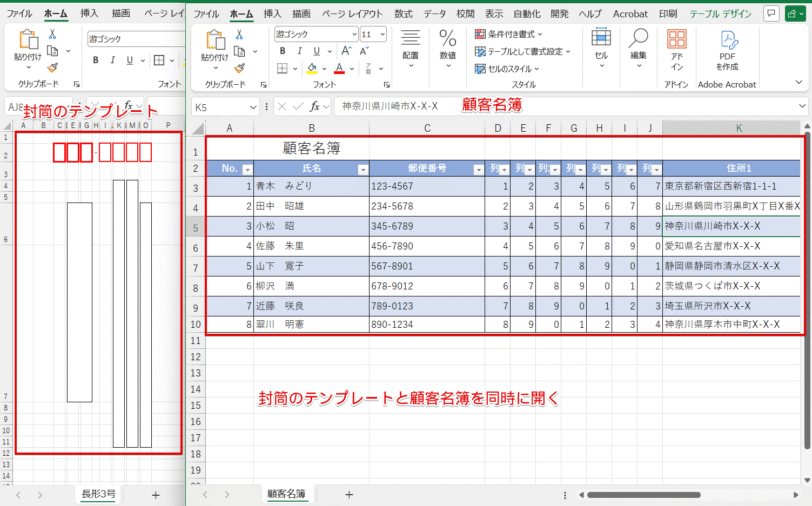Click the horizontal scrollbar in the right window
This screenshot has height=506, width=812.
[643, 495]
